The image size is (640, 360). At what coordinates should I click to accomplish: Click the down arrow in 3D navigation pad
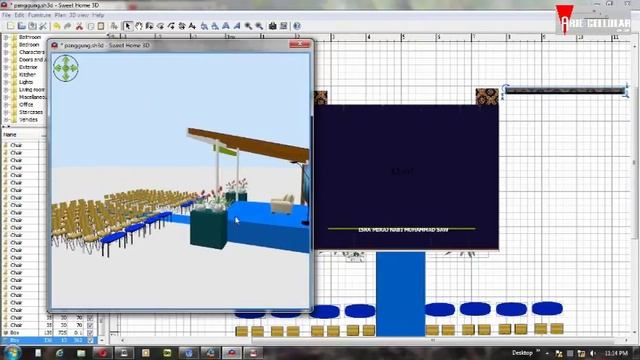click(x=66, y=76)
